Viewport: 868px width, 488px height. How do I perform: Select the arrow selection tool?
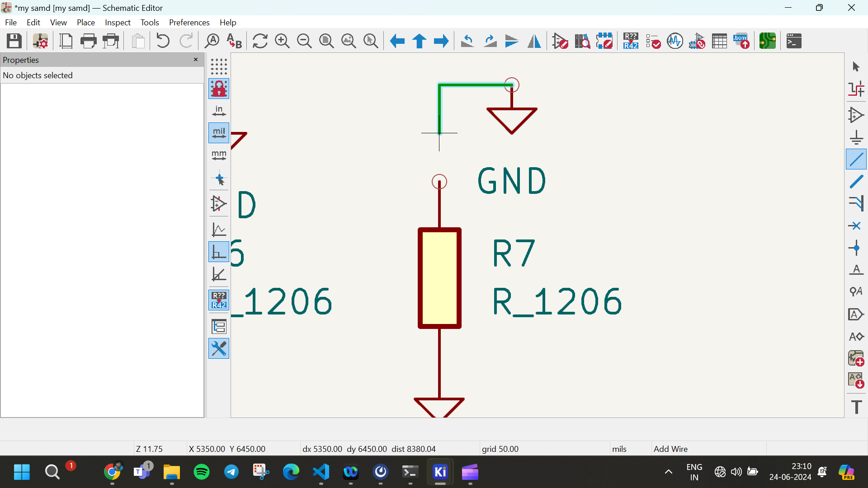click(856, 66)
